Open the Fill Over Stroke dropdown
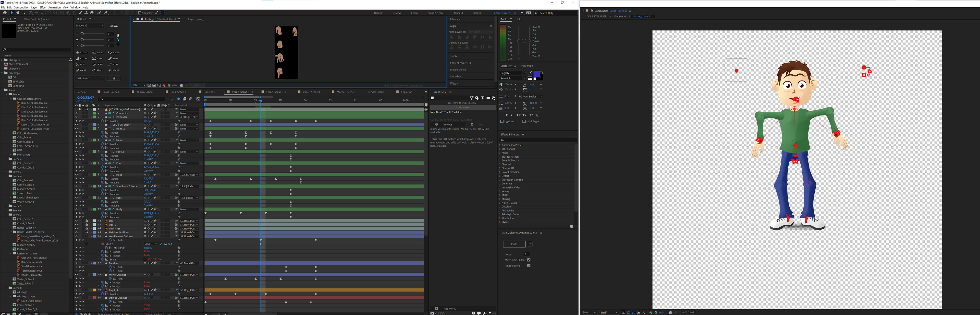The height and width of the screenshot is (315, 980). [530, 96]
